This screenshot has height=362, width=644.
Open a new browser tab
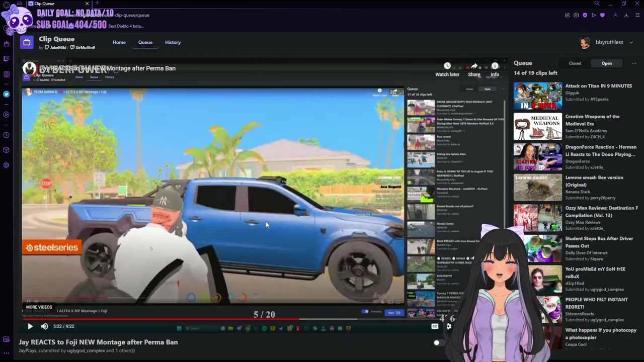97,4
